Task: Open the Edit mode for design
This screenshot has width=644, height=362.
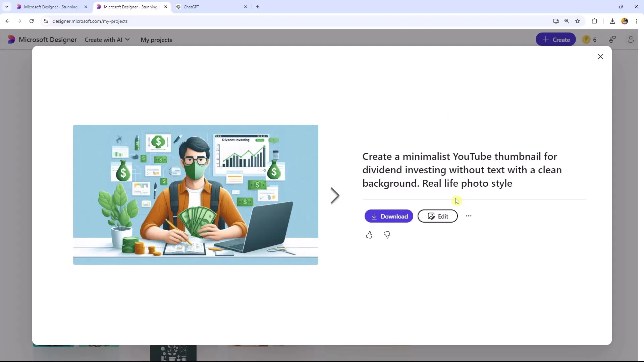Action: (x=438, y=216)
